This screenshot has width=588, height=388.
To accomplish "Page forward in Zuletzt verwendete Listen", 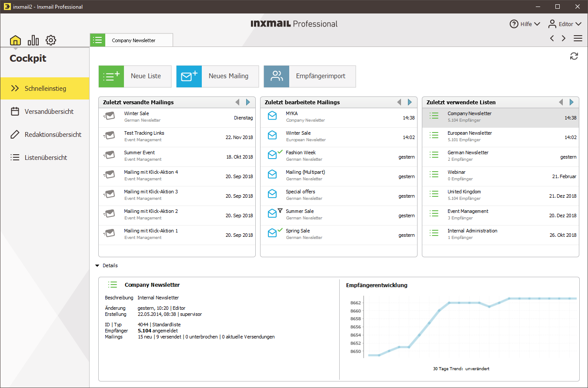I will (571, 102).
